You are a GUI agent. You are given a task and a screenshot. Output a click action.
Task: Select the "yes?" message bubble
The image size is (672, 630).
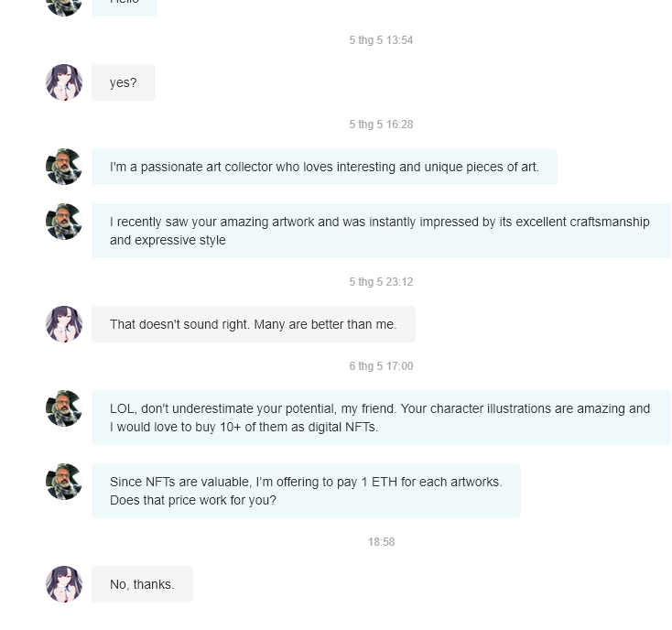coord(124,82)
